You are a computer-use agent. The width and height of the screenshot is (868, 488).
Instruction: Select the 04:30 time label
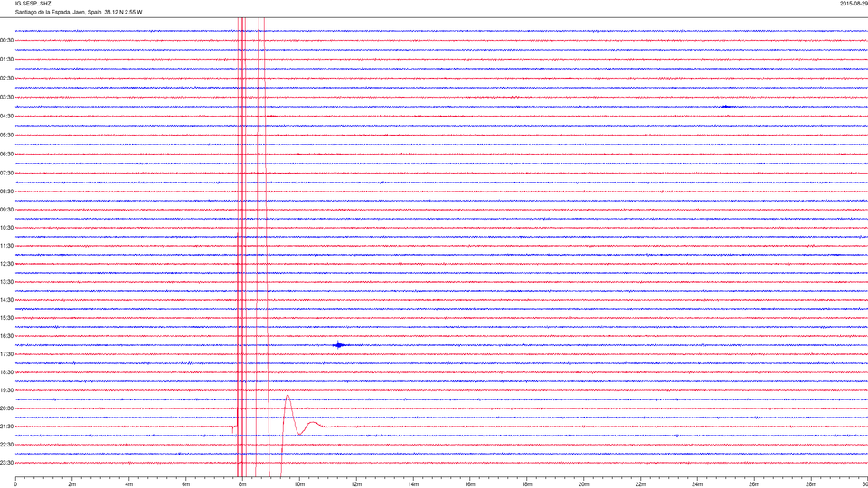pos(6,117)
